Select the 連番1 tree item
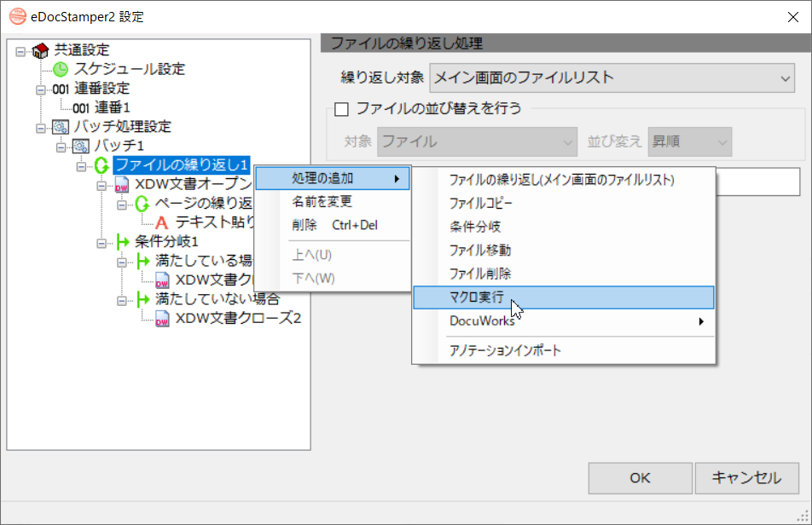812x525 pixels. (112, 108)
